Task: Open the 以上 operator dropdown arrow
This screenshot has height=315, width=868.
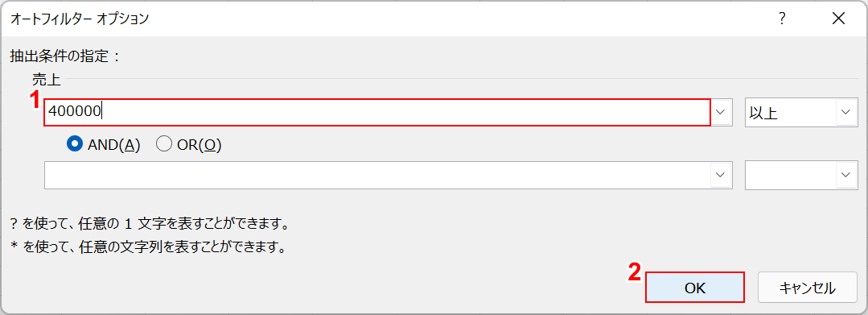Action: pyautogui.click(x=845, y=113)
